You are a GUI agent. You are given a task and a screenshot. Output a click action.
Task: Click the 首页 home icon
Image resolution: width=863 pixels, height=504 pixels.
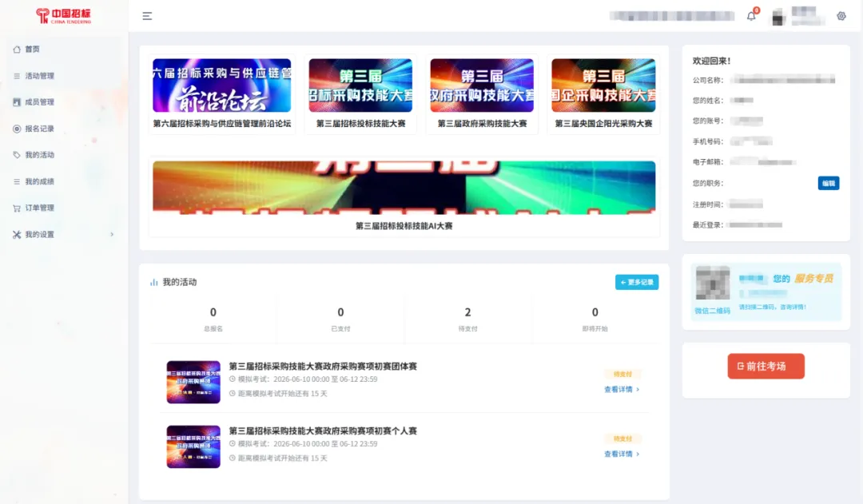coord(17,49)
